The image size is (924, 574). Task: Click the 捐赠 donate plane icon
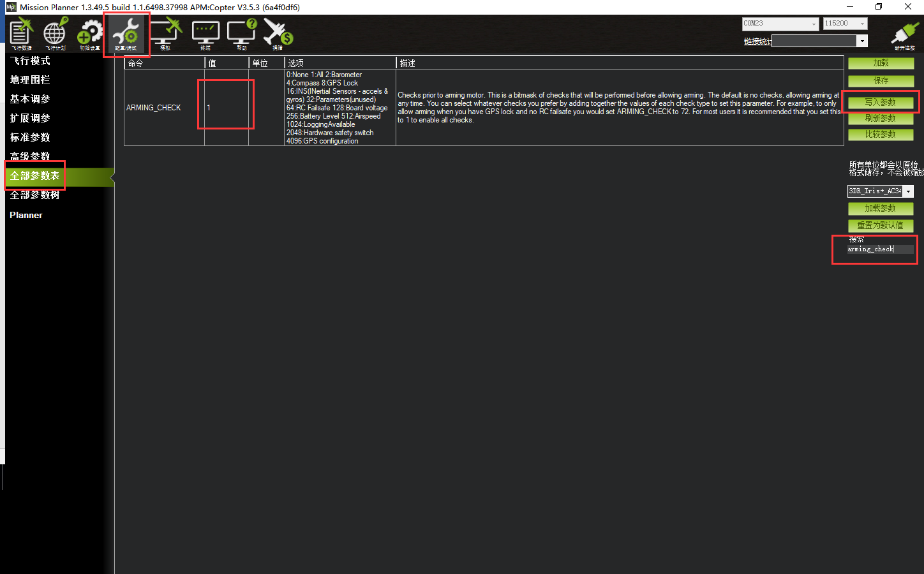pos(278,34)
